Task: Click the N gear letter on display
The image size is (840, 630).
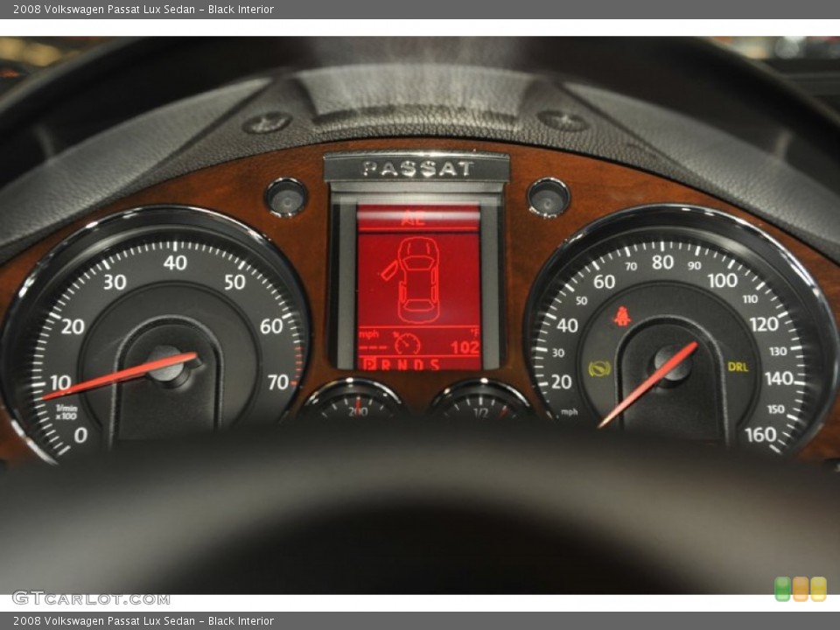Action: (x=402, y=366)
